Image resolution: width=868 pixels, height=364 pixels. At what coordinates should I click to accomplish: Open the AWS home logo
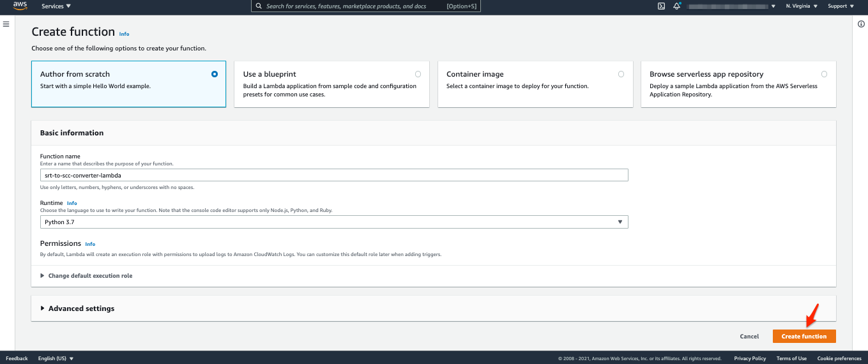[20, 6]
